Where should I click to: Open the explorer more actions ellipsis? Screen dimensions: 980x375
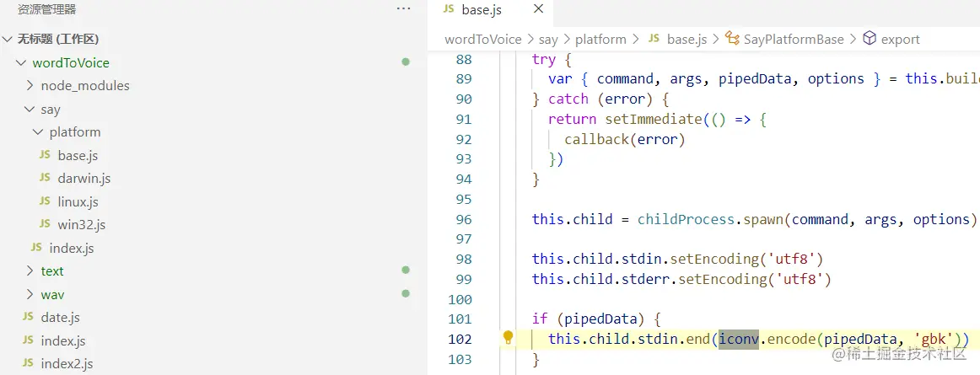[404, 8]
